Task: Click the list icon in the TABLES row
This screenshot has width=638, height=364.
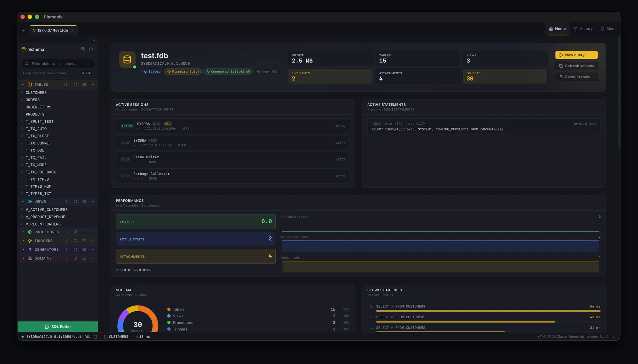Action: point(84,85)
